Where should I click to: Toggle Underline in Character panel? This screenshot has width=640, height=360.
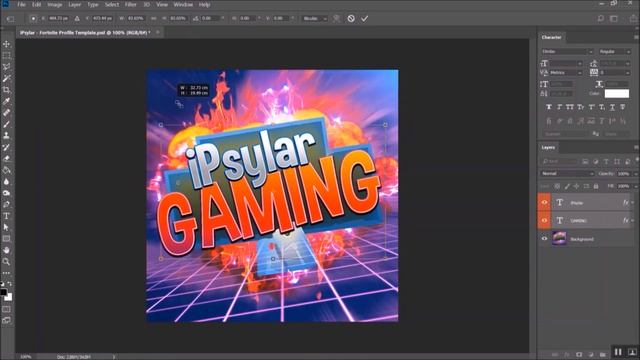[612, 107]
